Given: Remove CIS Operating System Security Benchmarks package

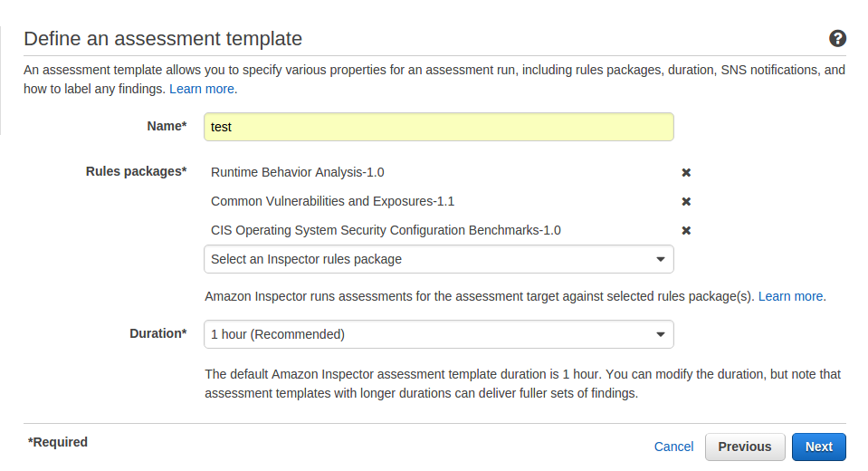Looking at the screenshot, I should [686, 230].
